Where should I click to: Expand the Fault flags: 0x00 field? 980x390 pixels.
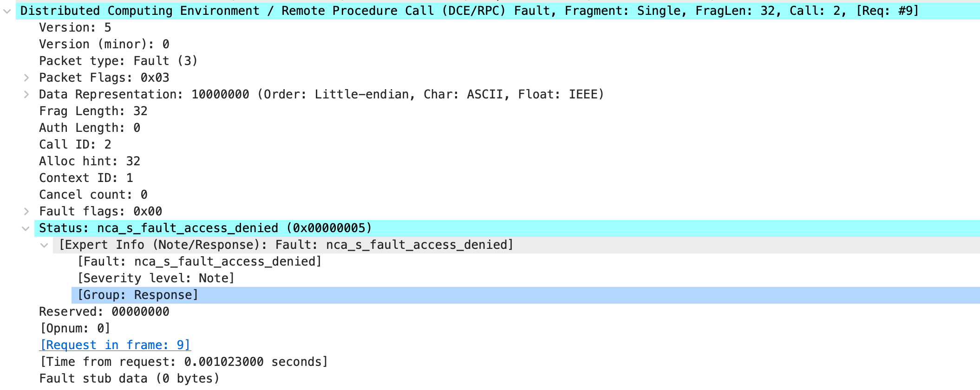[x=26, y=212]
